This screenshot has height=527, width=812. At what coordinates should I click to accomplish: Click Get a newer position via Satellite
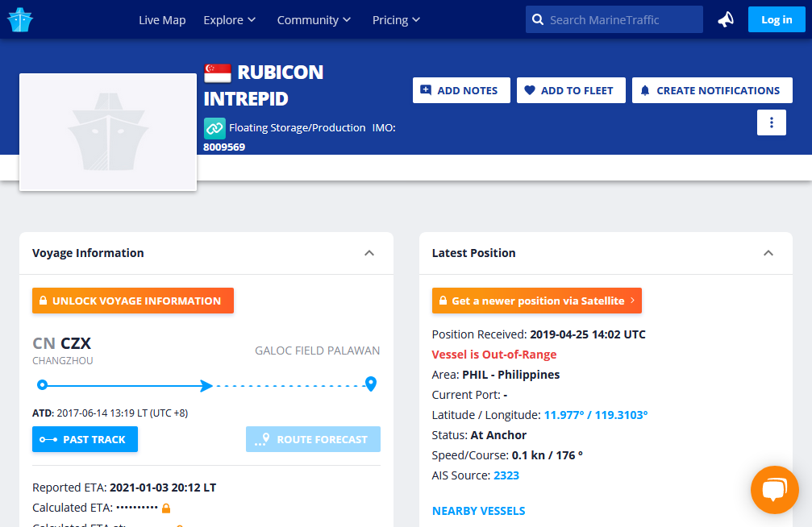537,301
